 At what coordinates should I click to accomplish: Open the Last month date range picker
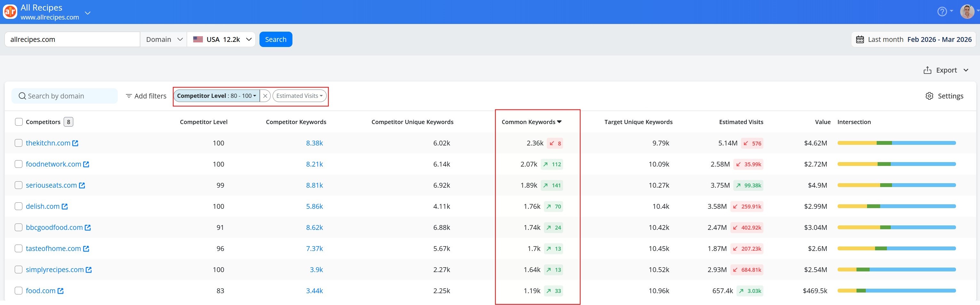[x=913, y=39]
